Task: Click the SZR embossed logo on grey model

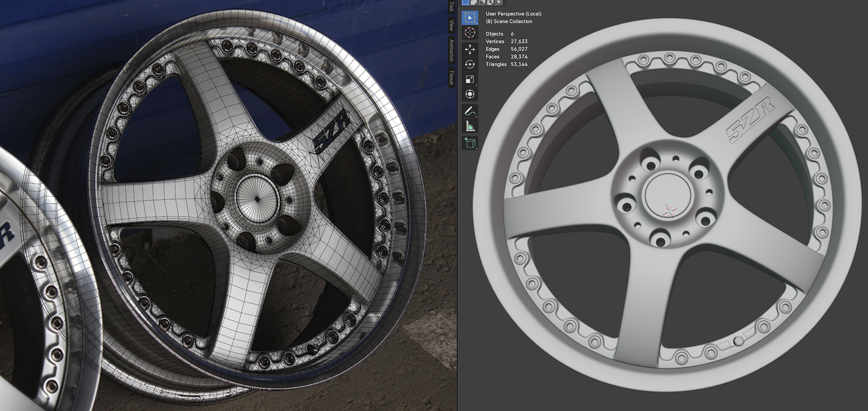Action: point(750,120)
